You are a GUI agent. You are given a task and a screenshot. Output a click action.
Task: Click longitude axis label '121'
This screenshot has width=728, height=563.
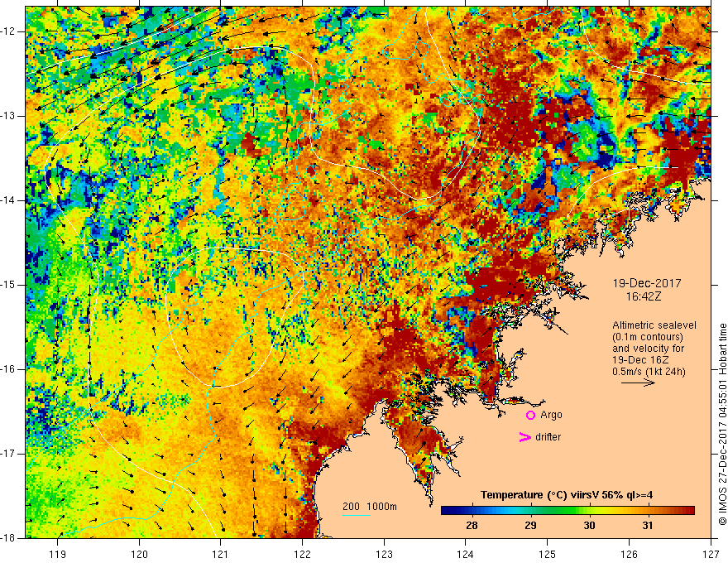[x=221, y=554]
